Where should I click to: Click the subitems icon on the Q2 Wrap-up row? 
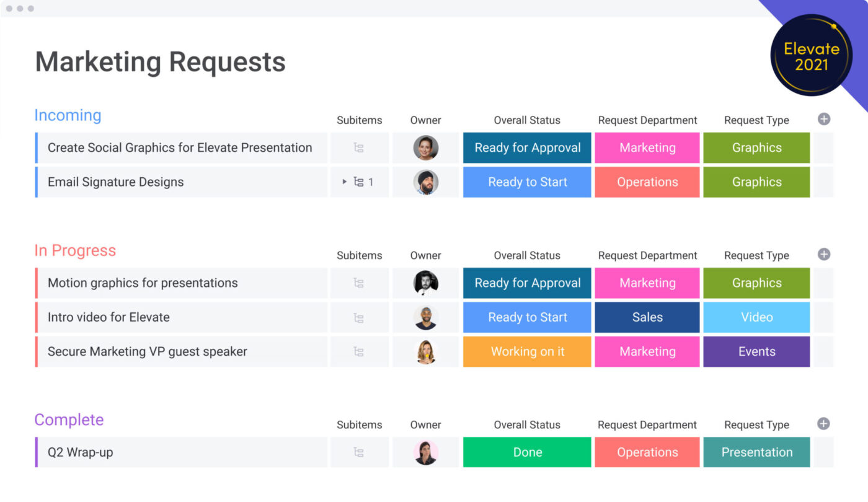360,452
